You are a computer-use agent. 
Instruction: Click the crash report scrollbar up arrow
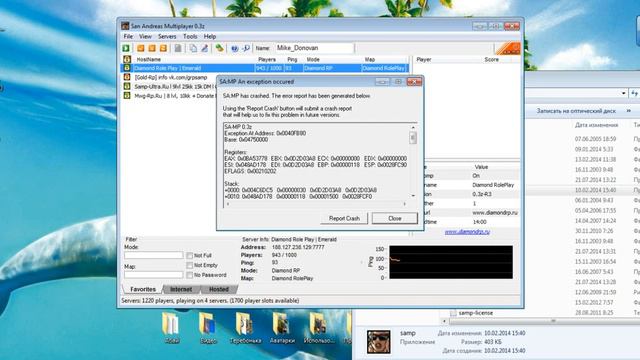pos(413,127)
